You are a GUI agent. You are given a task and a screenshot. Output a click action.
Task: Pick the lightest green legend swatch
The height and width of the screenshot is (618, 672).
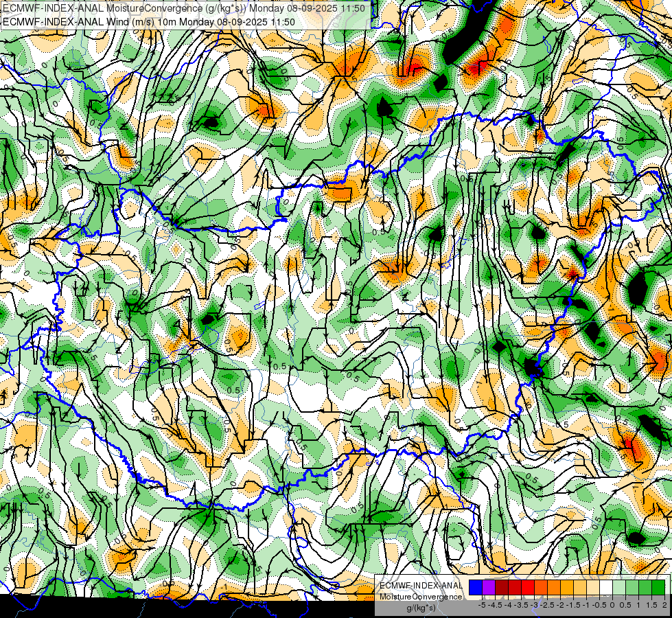(x=619, y=587)
